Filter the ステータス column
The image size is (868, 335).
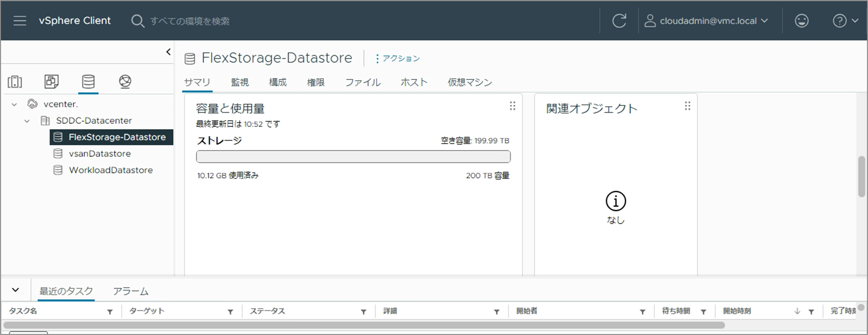tap(363, 312)
